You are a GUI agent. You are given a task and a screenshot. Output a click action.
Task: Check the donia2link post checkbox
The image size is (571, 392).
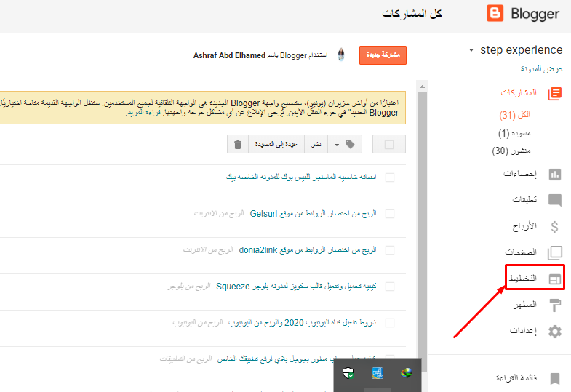390,250
